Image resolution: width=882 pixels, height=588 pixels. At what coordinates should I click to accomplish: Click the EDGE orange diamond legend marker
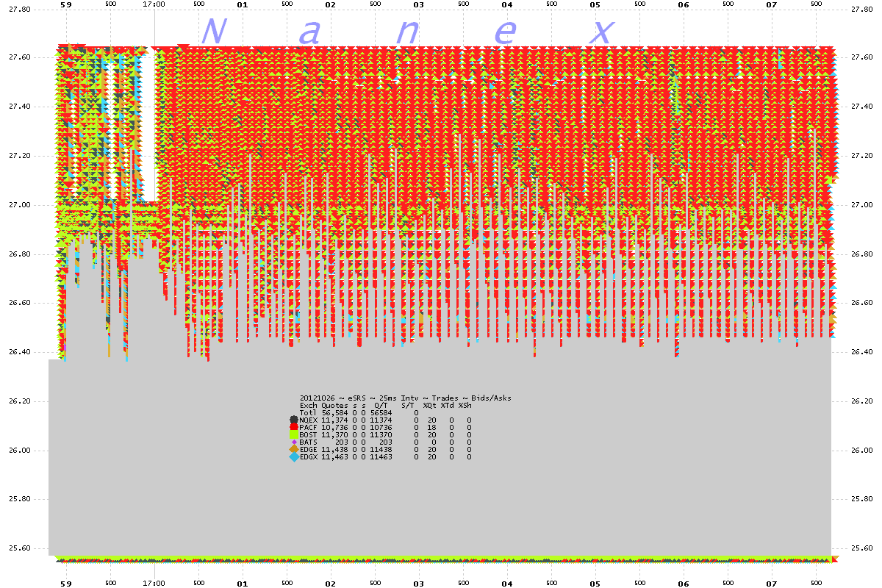click(294, 449)
